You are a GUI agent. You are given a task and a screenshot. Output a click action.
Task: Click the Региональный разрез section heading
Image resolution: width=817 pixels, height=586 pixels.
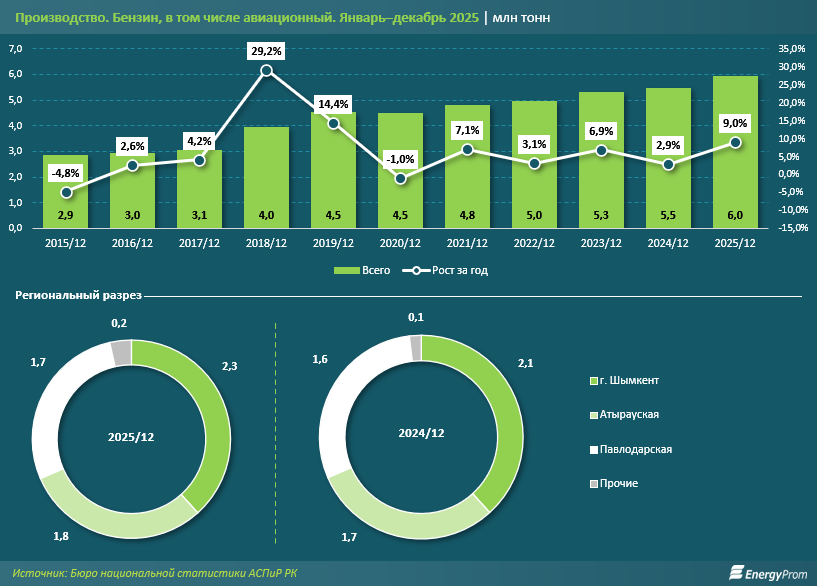click(x=78, y=296)
